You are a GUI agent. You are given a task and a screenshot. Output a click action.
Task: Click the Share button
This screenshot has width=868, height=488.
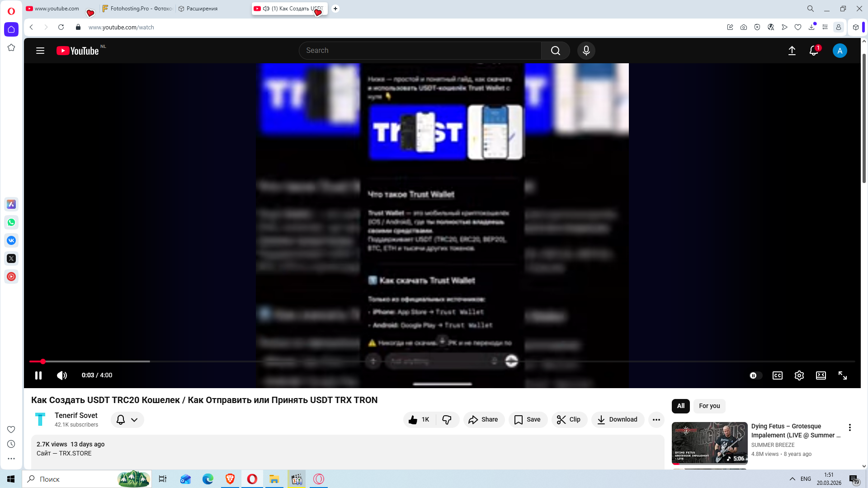(x=483, y=420)
